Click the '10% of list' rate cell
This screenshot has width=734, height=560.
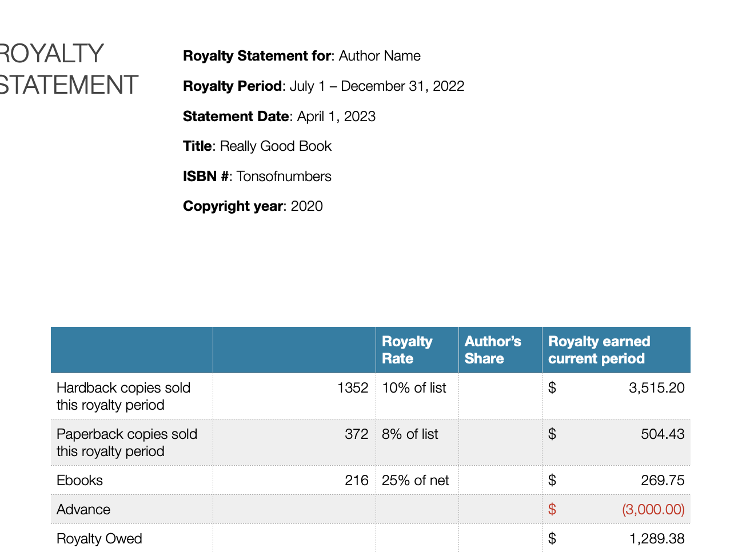coord(417,396)
